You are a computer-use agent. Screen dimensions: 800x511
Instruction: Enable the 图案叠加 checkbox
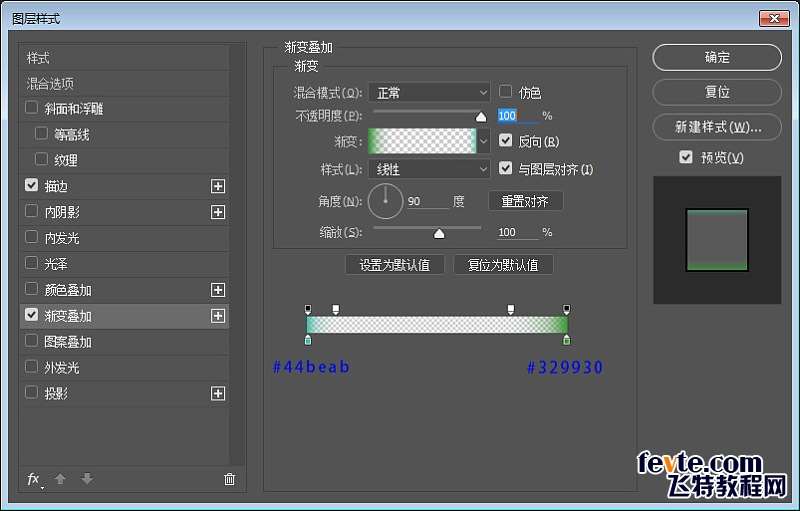pos(32,340)
